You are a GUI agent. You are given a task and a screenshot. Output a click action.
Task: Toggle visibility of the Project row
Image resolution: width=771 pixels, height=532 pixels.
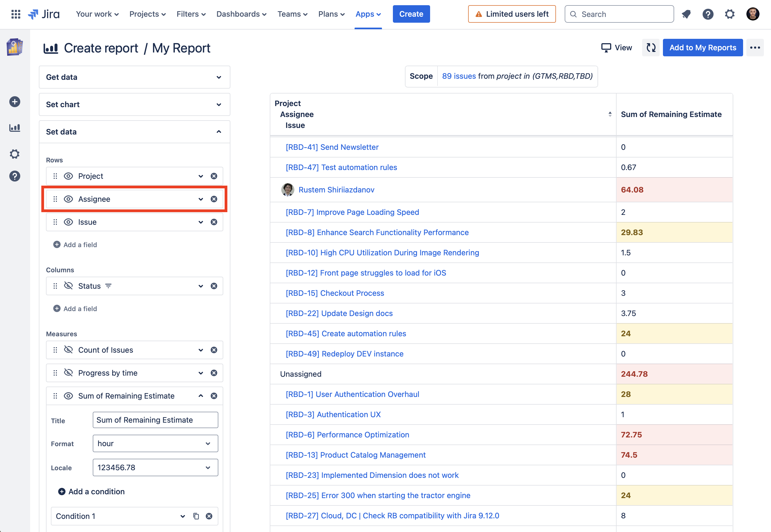pyautogui.click(x=68, y=176)
